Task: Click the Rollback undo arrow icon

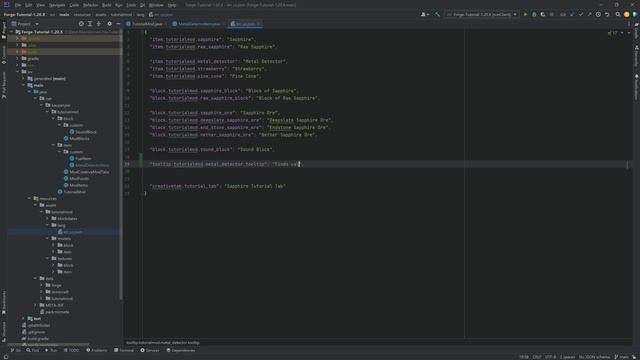Action: 607,14
